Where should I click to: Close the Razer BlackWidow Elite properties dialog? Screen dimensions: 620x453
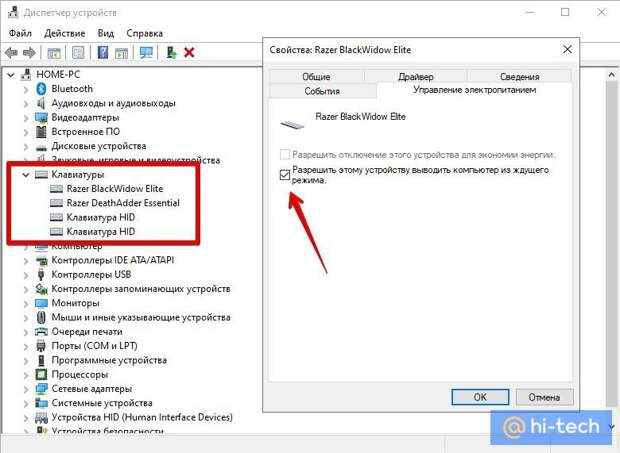pos(567,49)
